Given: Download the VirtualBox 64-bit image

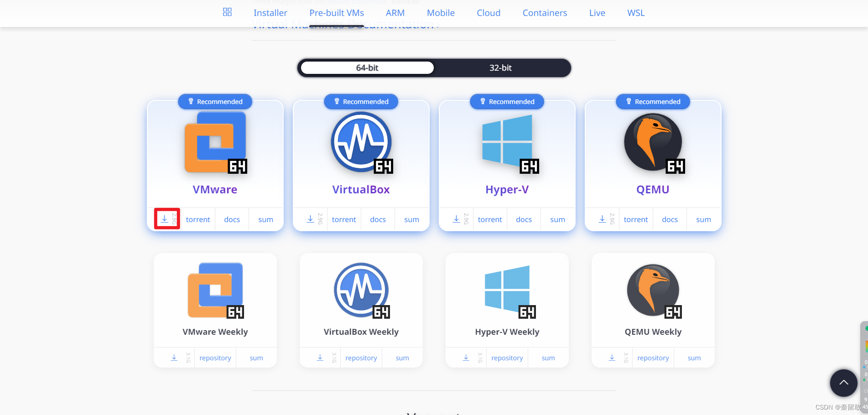Looking at the screenshot, I should click(310, 219).
